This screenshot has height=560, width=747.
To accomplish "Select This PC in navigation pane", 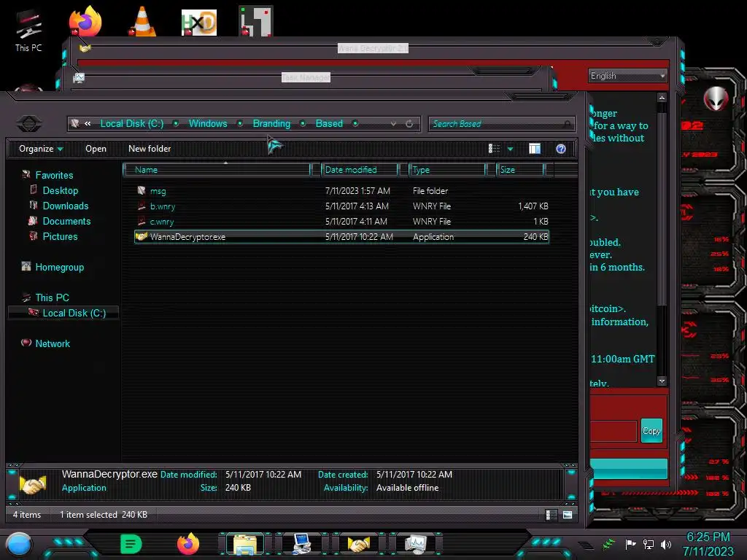I will [x=52, y=297].
